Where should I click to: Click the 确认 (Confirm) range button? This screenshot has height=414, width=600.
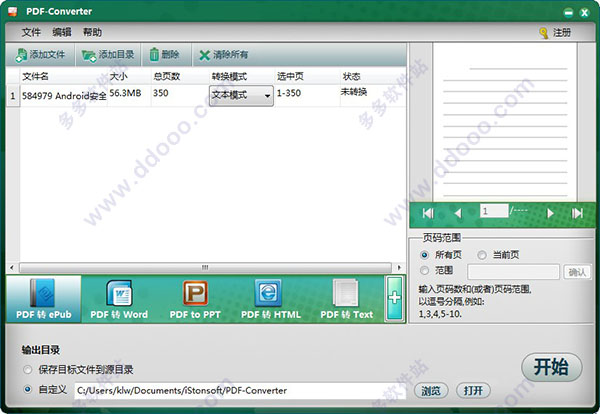(577, 272)
